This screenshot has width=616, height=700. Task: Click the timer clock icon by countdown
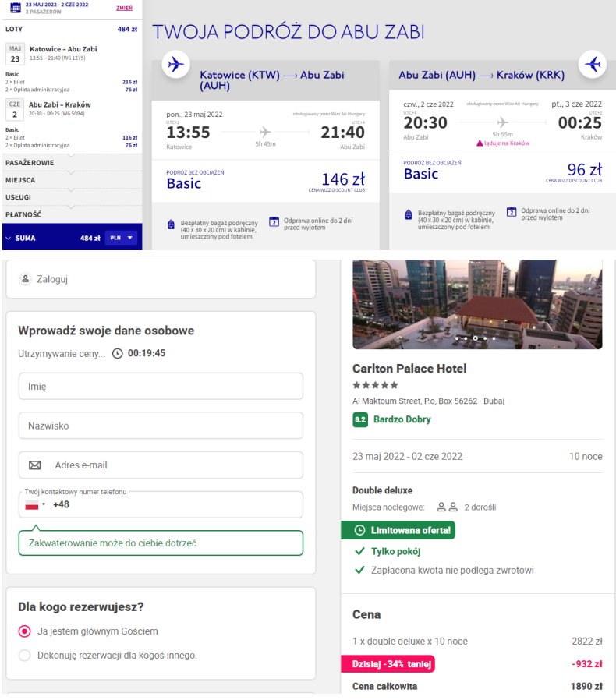118,353
